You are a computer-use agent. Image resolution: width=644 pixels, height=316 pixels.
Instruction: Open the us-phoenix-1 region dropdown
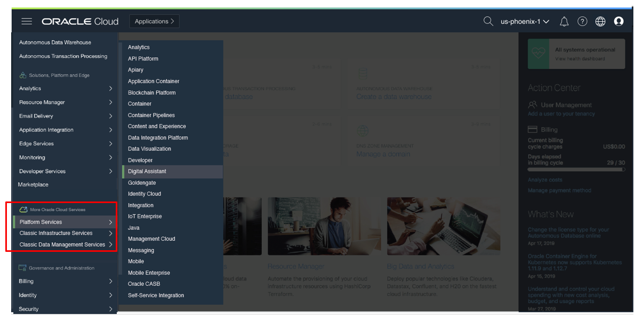click(x=525, y=22)
